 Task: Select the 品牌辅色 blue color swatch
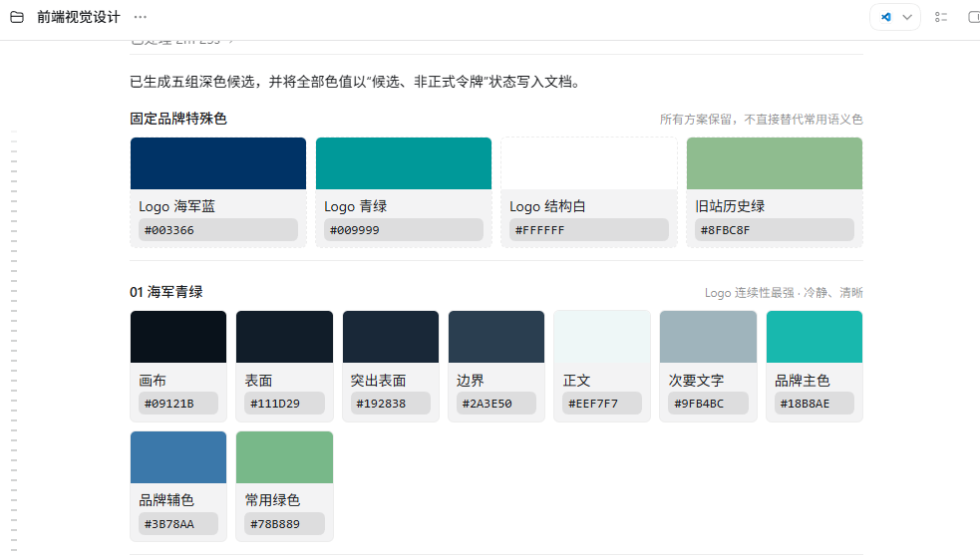178,457
